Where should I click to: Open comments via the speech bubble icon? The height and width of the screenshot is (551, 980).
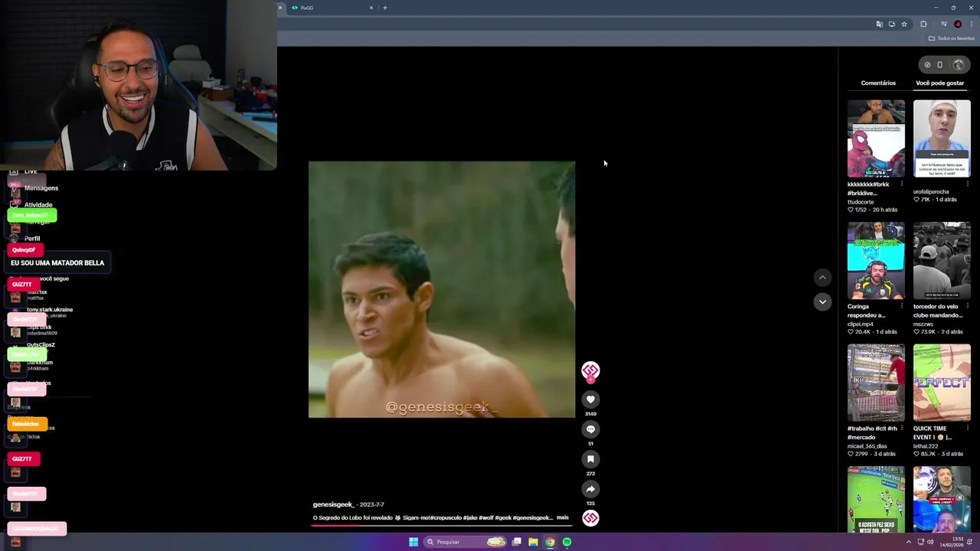(x=590, y=429)
